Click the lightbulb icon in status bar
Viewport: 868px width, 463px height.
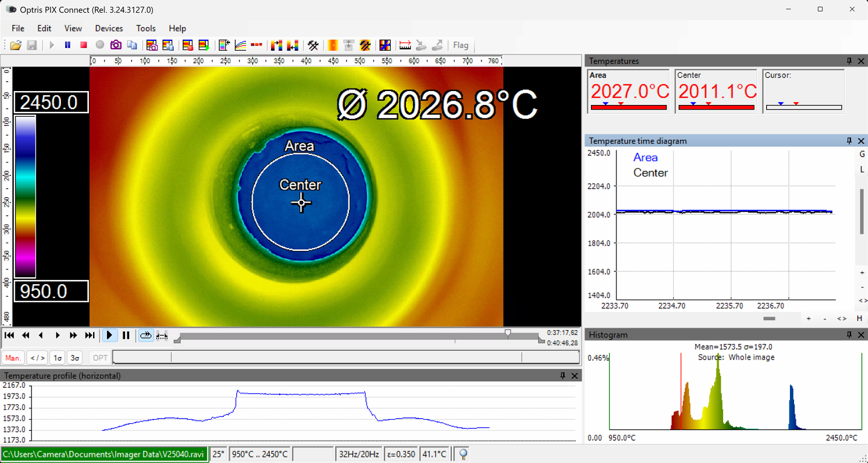pyautogui.click(x=463, y=454)
